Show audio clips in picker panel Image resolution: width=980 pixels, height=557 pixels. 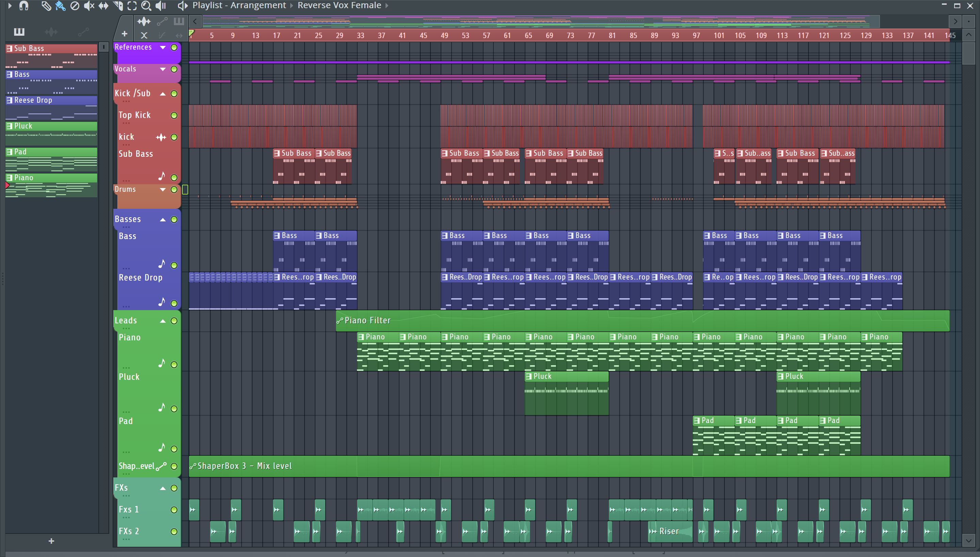[51, 31]
